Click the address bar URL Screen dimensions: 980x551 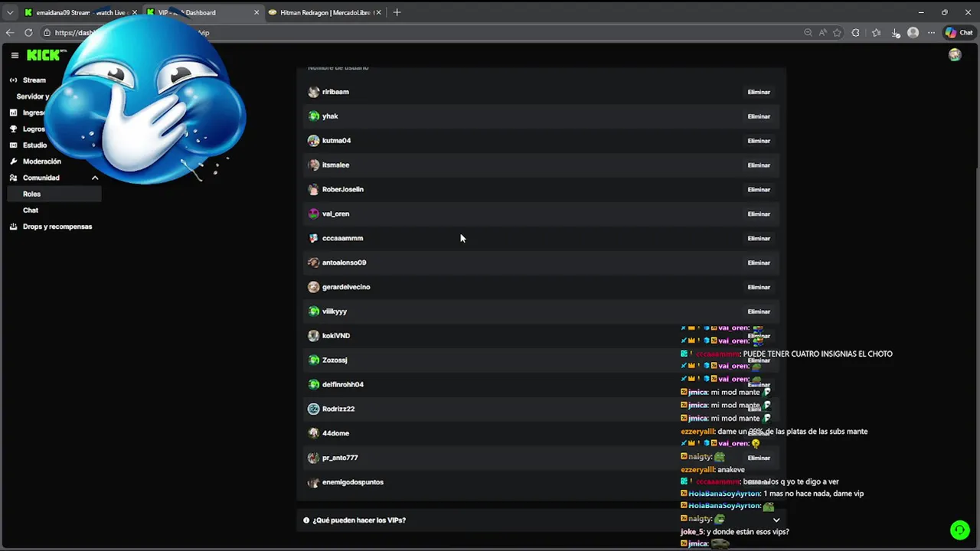(132, 33)
